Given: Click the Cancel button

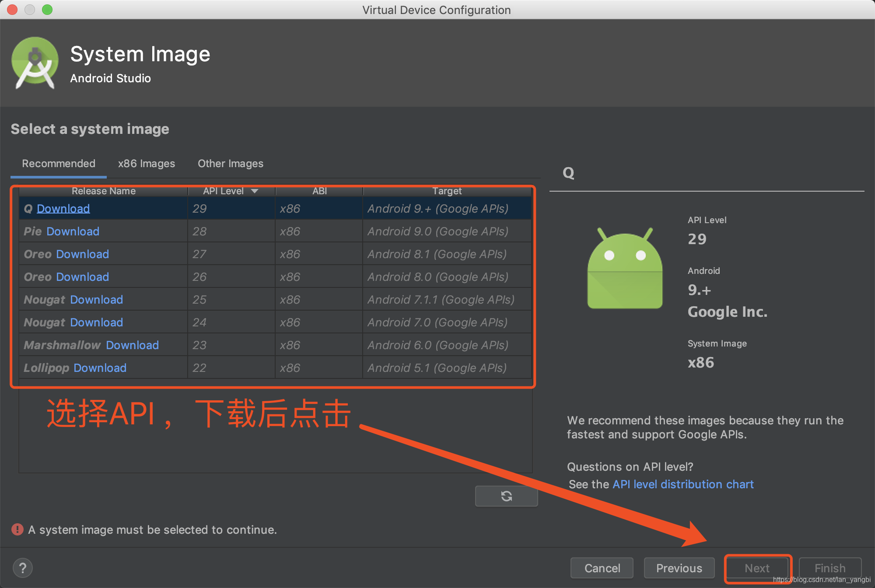Looking at the screenshot, I should click(602, 568).
